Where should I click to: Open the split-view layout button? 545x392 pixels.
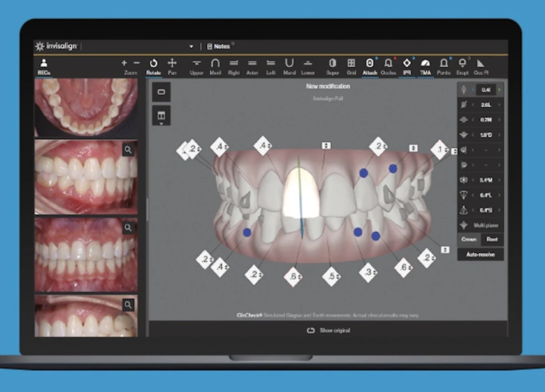click(x=161, y=114)
